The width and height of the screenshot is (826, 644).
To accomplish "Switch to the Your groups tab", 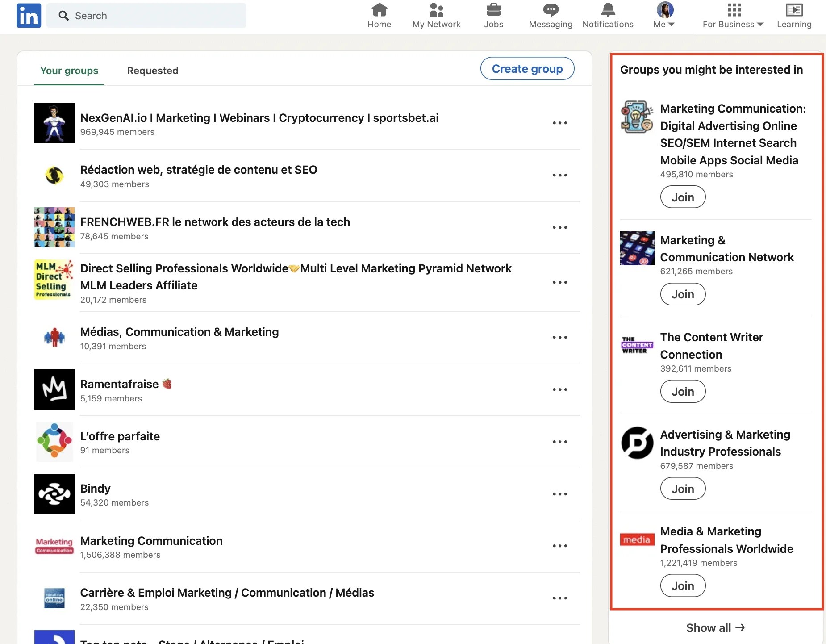I will pyautogui.click(x=69, y=71).
